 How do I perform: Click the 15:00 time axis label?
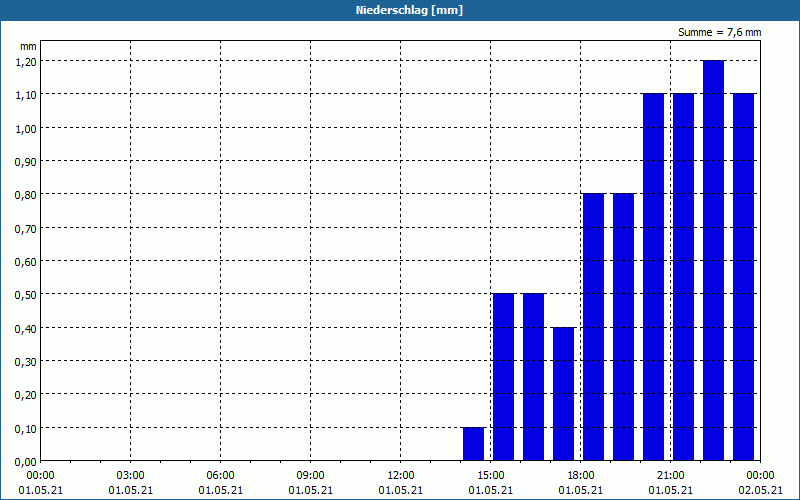[491, 476]
